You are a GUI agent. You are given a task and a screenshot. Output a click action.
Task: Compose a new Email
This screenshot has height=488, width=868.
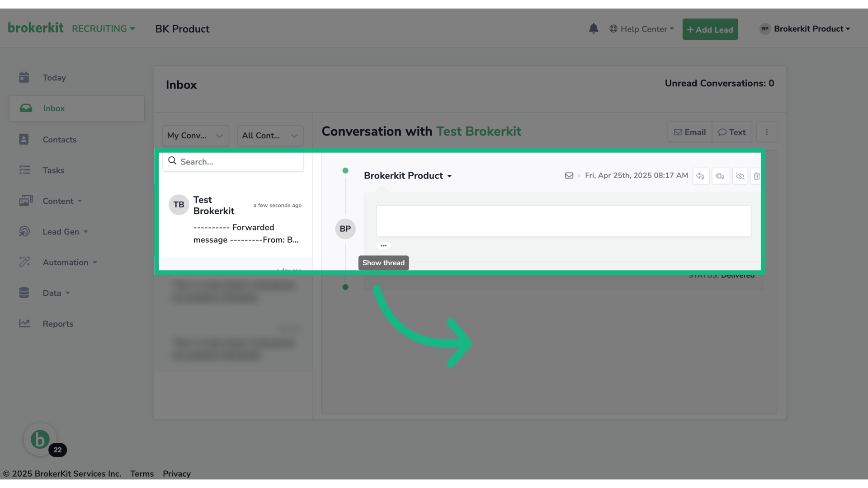point(690,132)
